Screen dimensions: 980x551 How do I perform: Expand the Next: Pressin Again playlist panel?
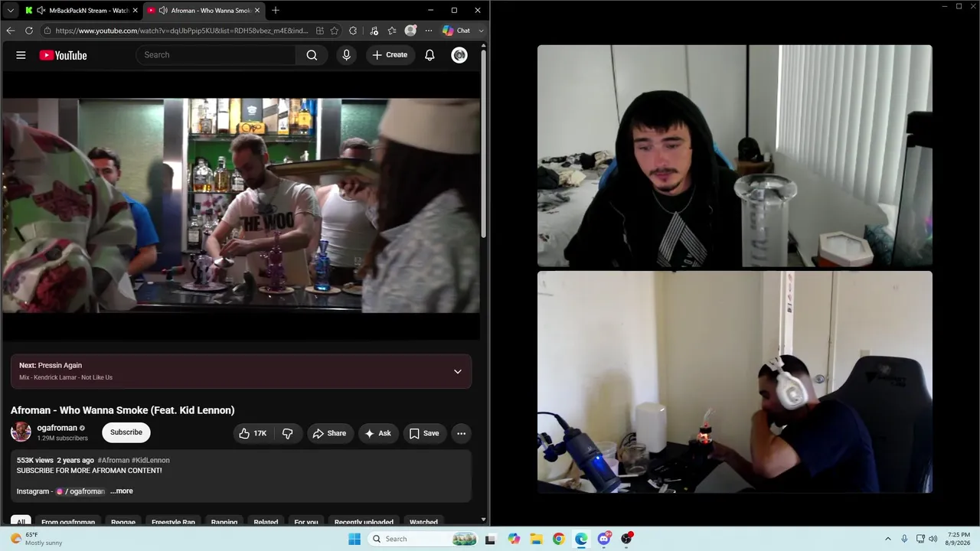(457, 371)
